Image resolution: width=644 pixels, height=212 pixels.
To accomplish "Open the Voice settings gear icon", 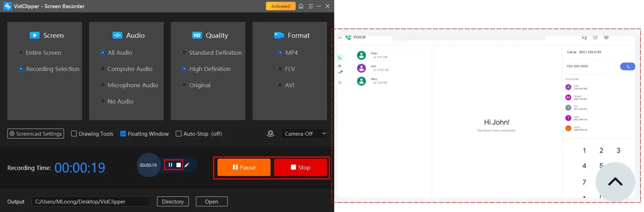I will [606, 37].
